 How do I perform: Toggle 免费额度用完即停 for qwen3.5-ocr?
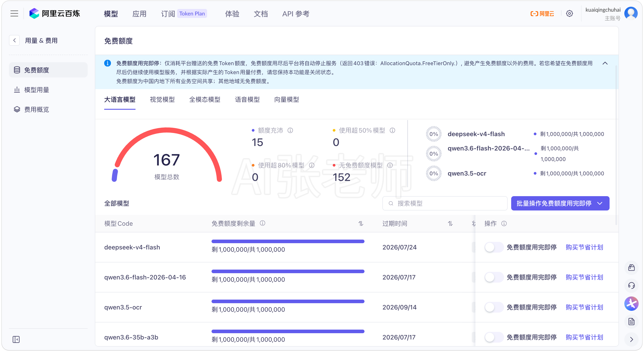[x=494, y=307]
